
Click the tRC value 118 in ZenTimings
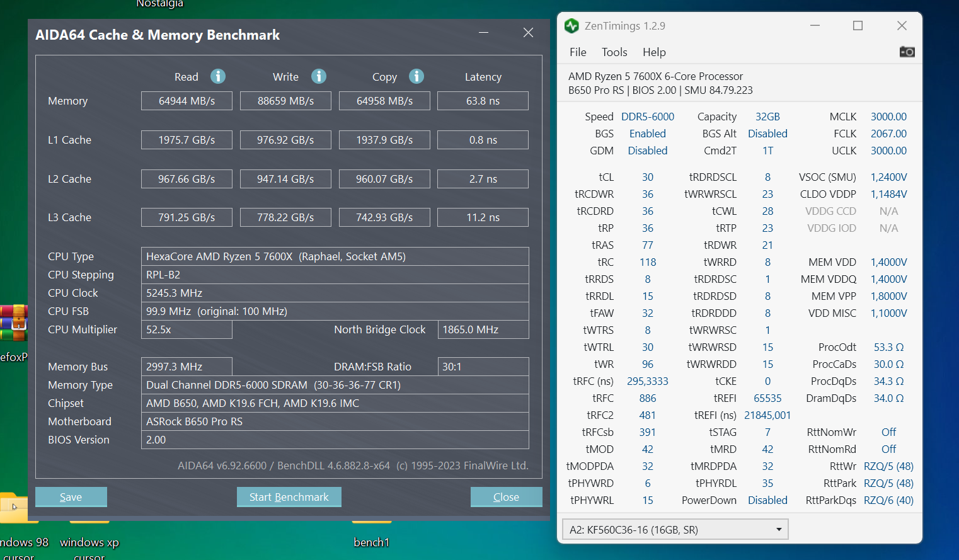pos(648,262)
